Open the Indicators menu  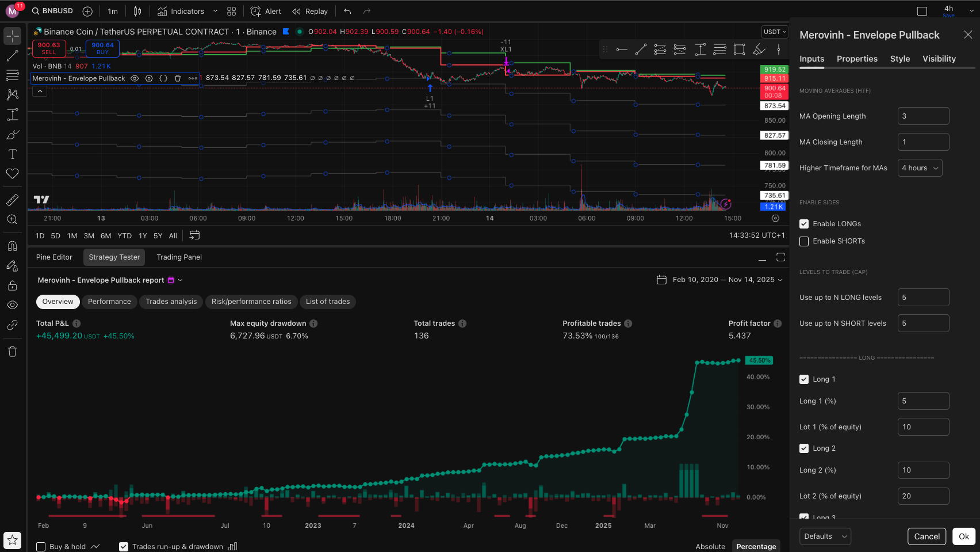click(181, 11)
